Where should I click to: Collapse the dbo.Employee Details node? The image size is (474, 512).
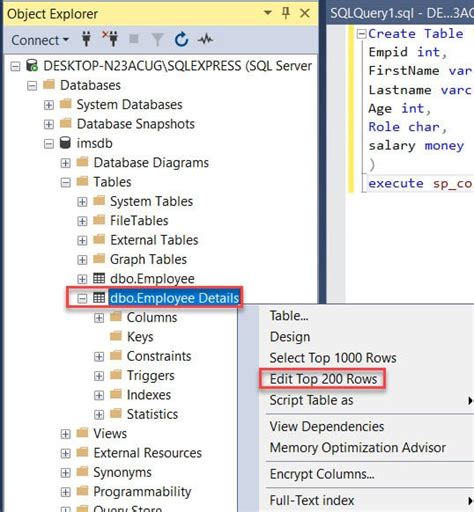82,298
